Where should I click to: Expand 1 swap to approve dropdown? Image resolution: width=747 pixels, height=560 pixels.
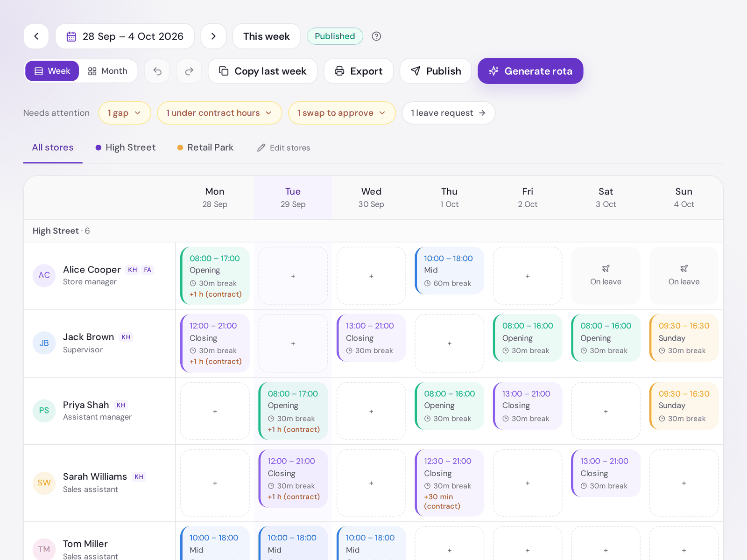coord(342,113)
